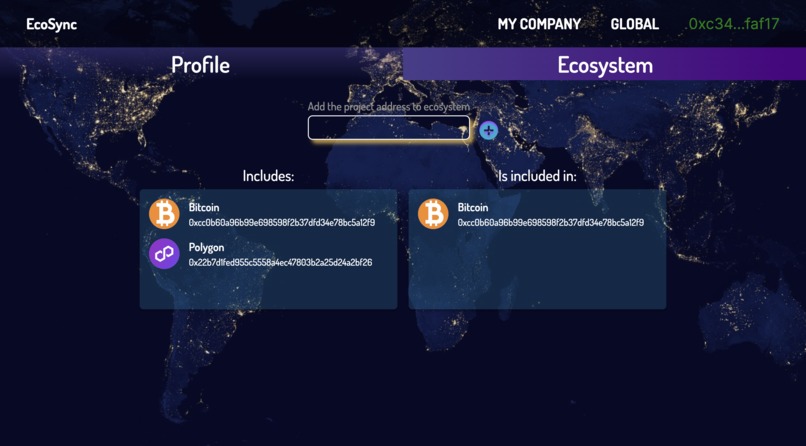Click the Polygon logo in Includes list

[164, 253]
